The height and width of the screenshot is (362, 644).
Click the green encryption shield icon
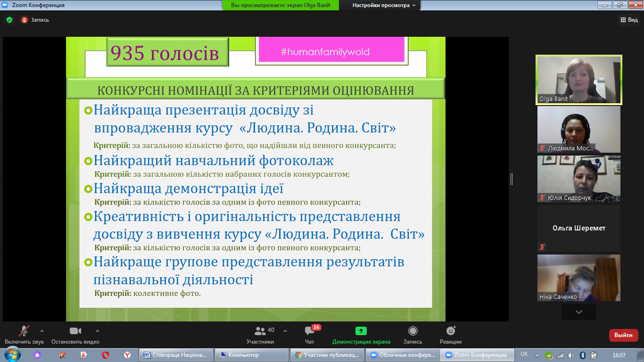pyautogui.click(x=9, y=20)
